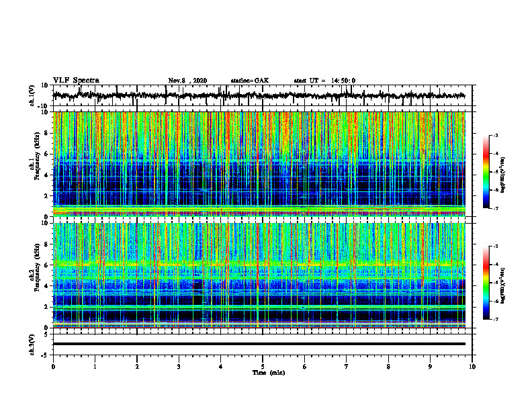Click the ch.2 frequency tick label "4"
Image resolution: width=532 pixels, height=411 pixels.
47,286
